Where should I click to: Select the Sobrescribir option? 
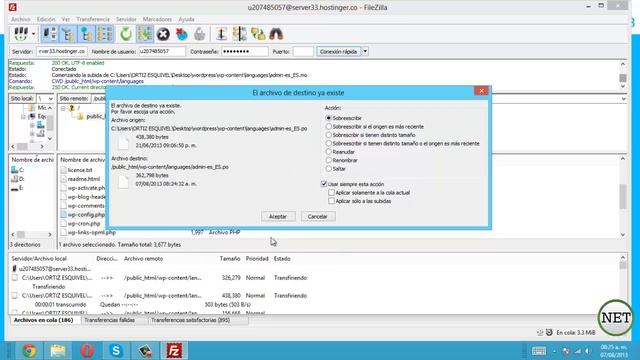click(x=344, y=118)
